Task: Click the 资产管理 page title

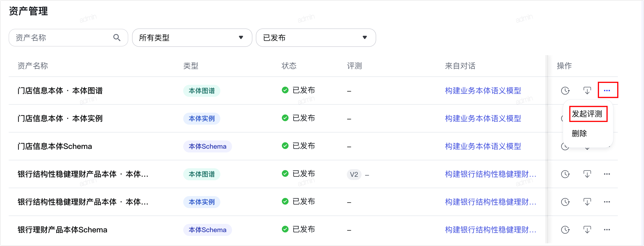Action: tap(28, 11)
